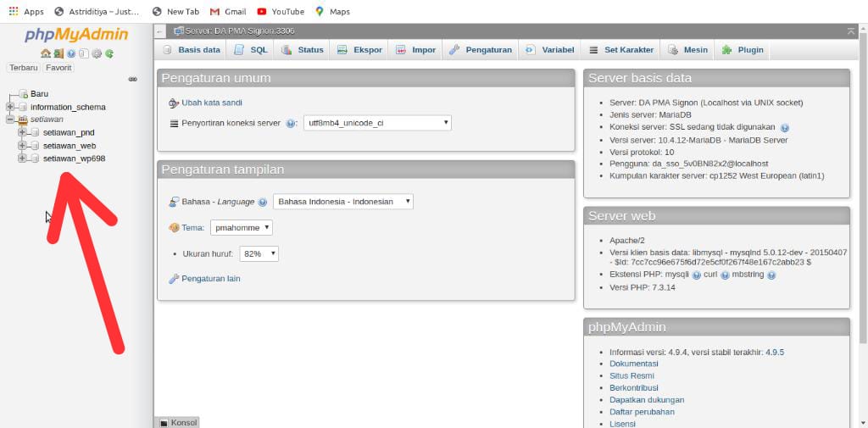
Task: Open the New Tab bookmark
Action: (175, 11)
